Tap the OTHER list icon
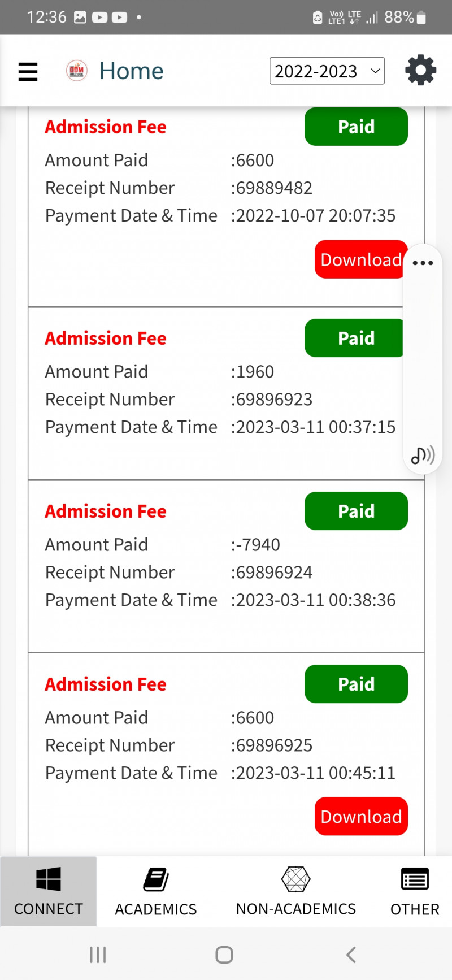This screenshot has height=980, width=452. (x=415, y=879)
